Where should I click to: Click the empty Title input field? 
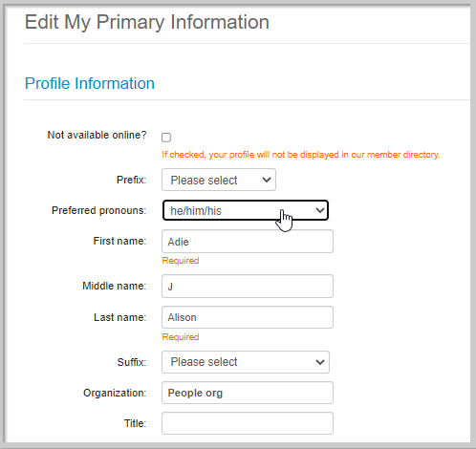248,423
